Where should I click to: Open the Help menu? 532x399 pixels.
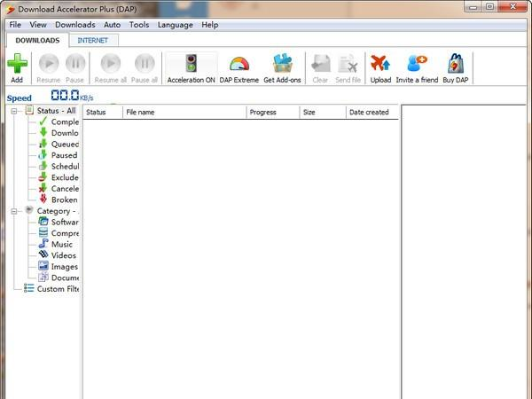[209, 25]
